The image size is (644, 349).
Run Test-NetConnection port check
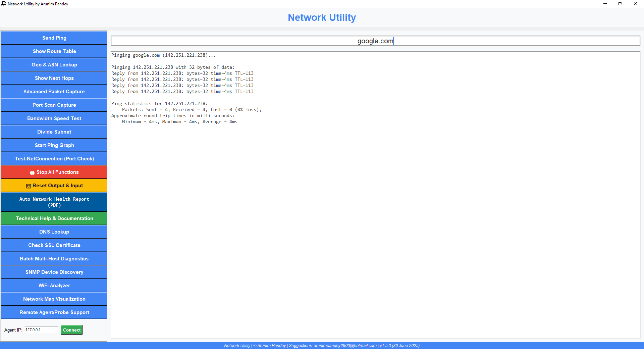54,158
